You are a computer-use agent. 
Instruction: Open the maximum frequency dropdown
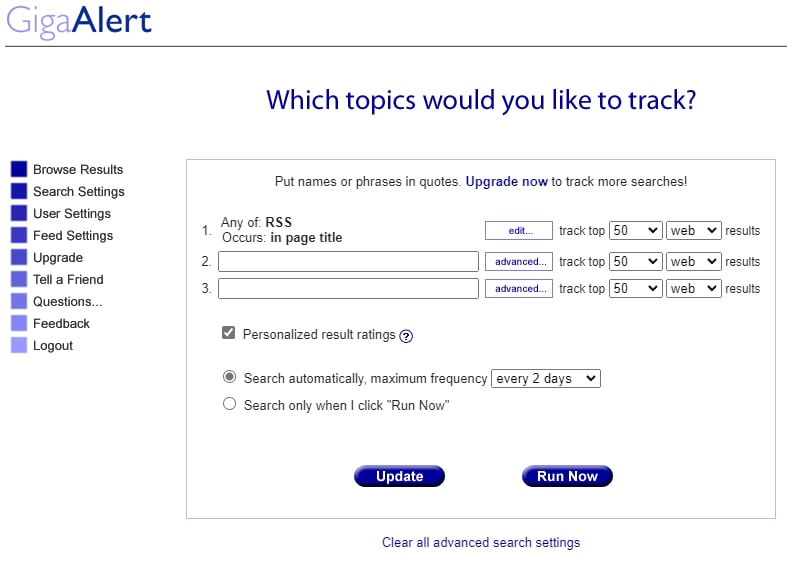point(545,378)
